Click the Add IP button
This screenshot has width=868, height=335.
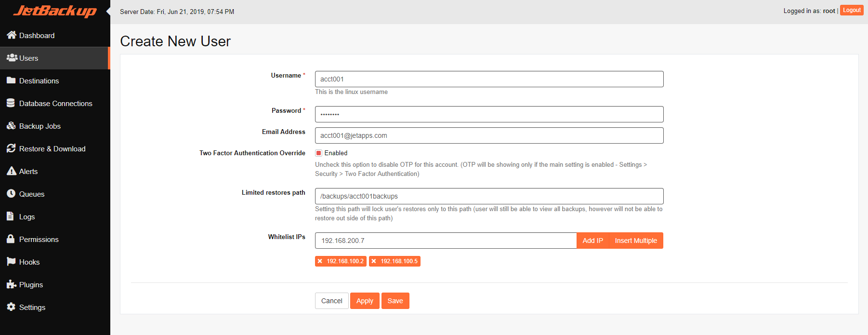point(592,241)
